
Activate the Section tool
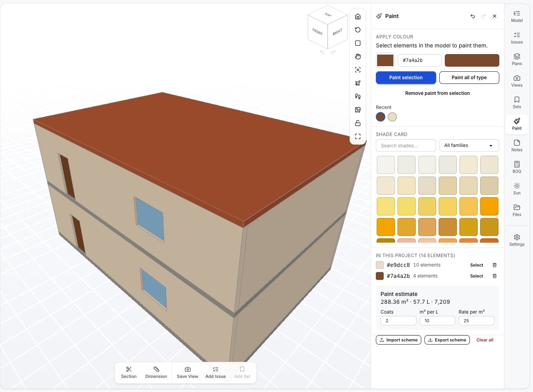(x=129, y=372)
